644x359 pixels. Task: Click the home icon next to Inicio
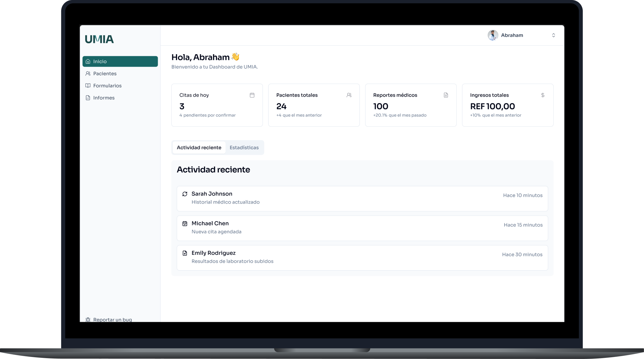(88, 61)
